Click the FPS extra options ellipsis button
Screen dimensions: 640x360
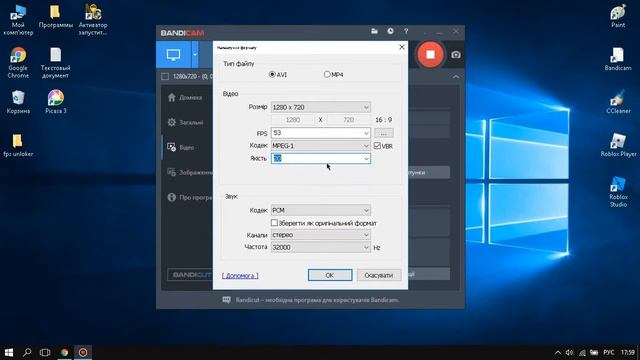pyautogui.click(x=384, y=133)
